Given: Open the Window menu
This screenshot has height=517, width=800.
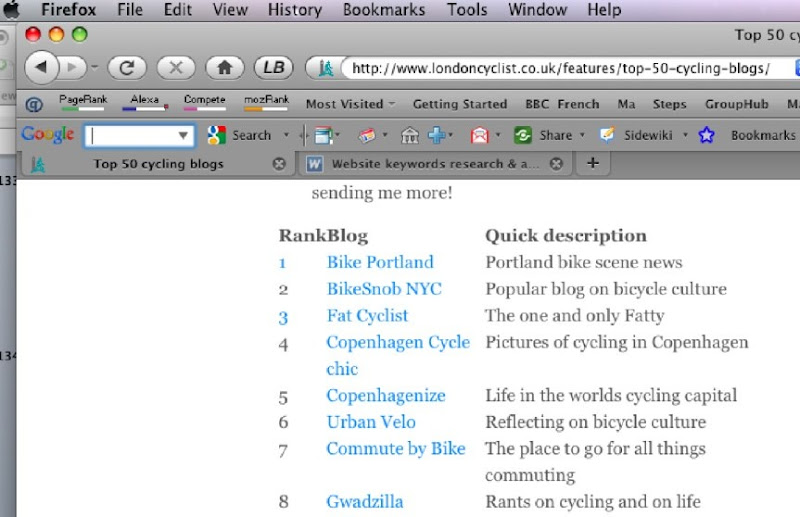Looking at the screenshot, I should (x=537, y=10).
